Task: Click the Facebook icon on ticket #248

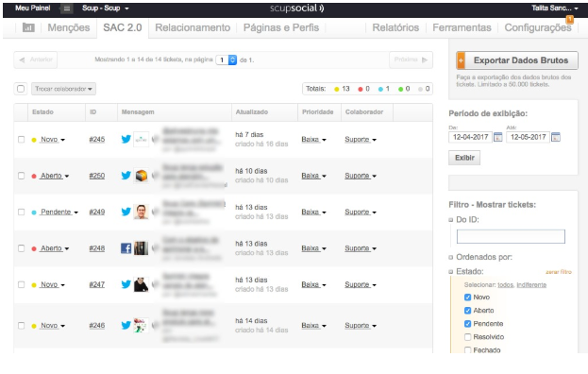Action: click(x=126, y=248)
